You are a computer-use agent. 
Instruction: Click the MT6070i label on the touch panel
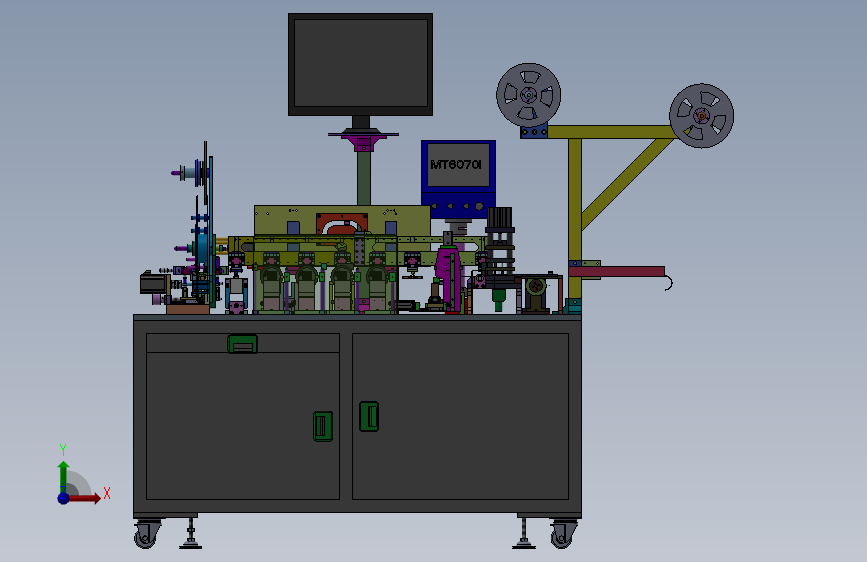point(456,164)
